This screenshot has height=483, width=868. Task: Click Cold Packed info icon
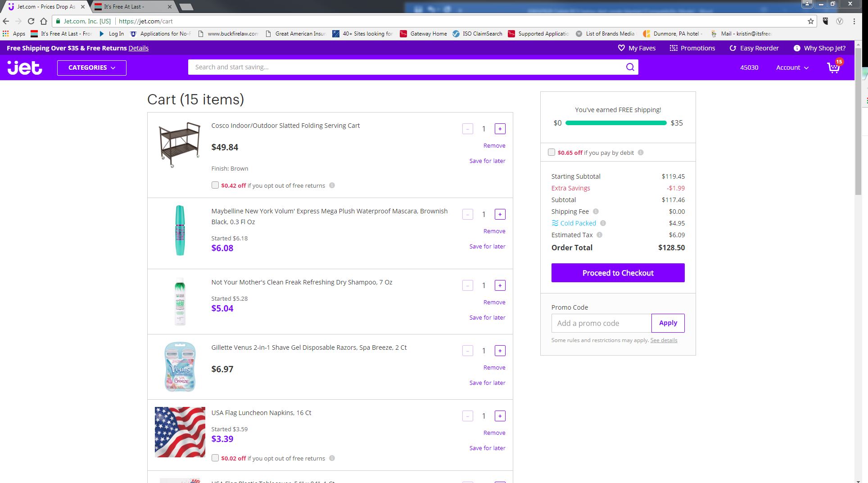coord(603,223)
